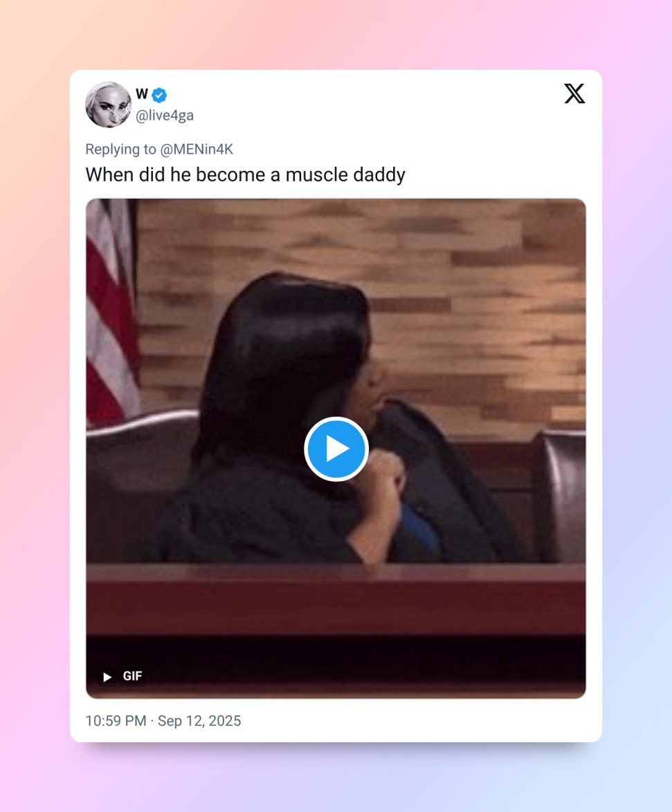Play the GIF with the blue play button
This screenshot has height=812, width=672.
336,449
